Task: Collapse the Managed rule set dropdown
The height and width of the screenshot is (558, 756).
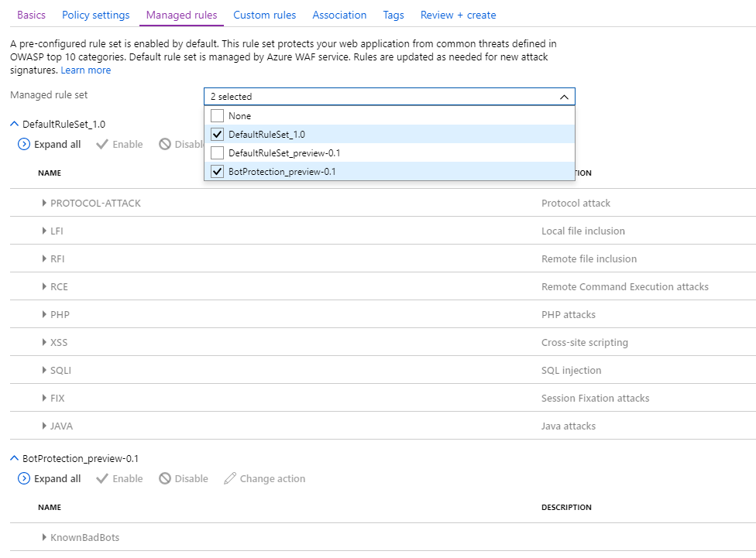Action: tap(564, 97)
